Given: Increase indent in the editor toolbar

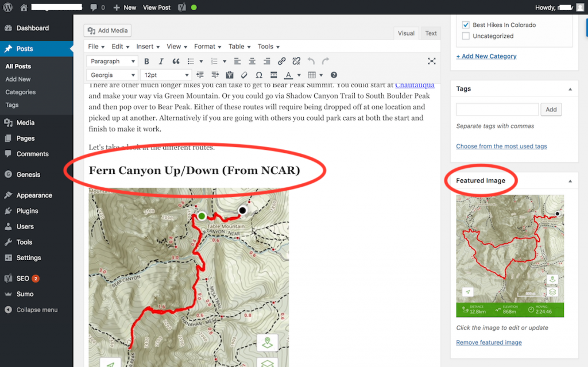Looking at the screenshot, I should [215, 75].
